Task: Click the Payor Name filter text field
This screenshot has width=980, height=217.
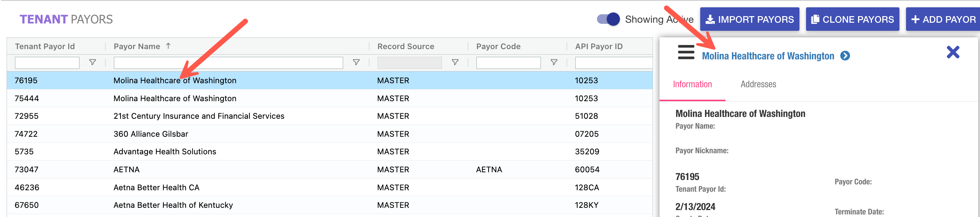Action: click(228, 62)
